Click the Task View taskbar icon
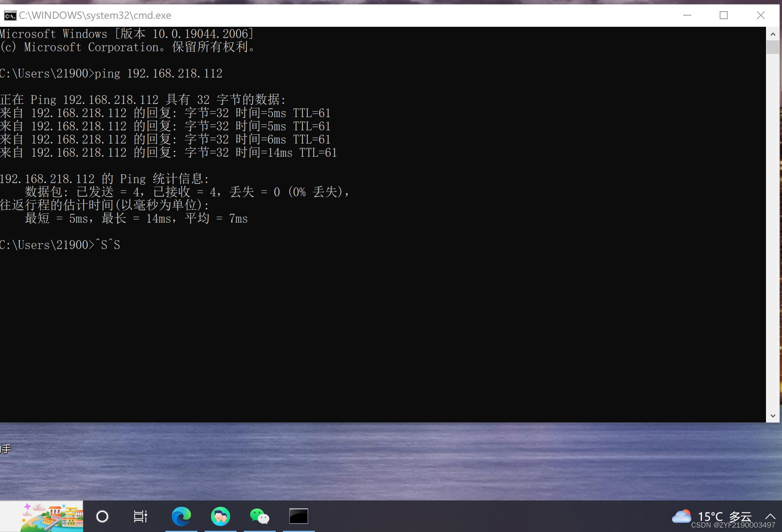Viewport: 782px width, 532px height. coord(140,516)
